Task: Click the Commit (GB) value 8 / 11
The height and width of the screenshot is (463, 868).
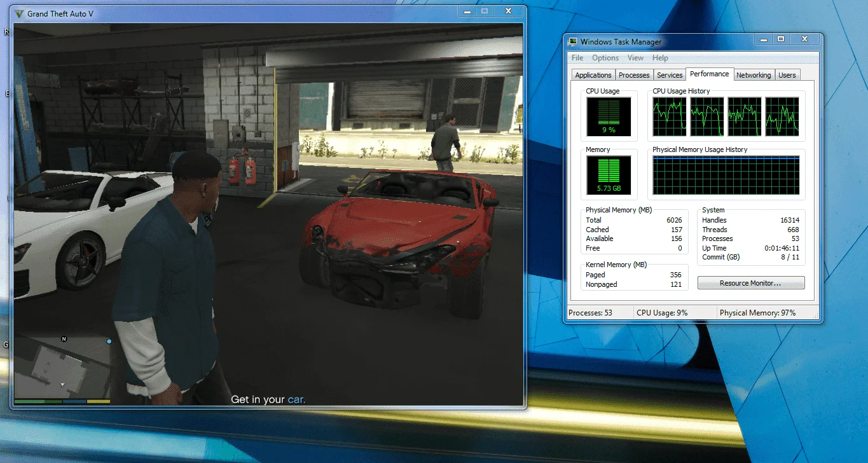Action: point(789,258)
